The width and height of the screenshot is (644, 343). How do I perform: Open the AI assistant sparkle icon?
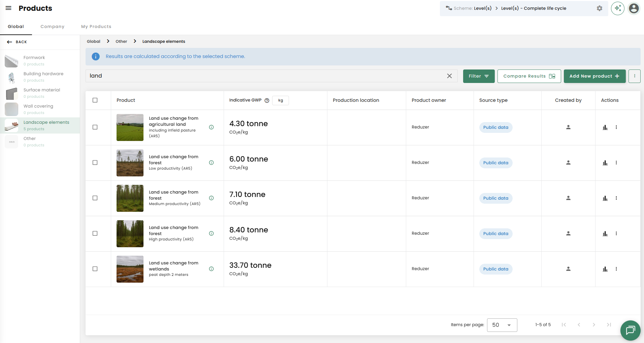coord(617,8)
